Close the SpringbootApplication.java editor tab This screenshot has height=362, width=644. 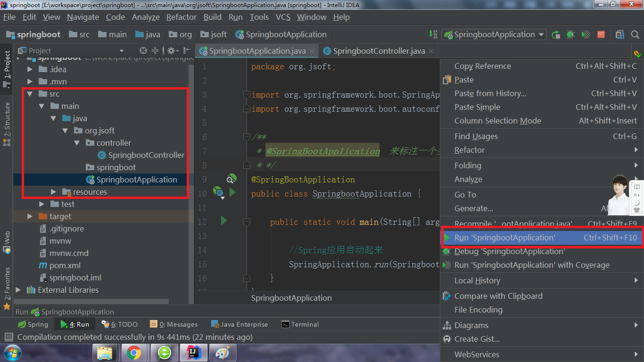click(312, 51)
